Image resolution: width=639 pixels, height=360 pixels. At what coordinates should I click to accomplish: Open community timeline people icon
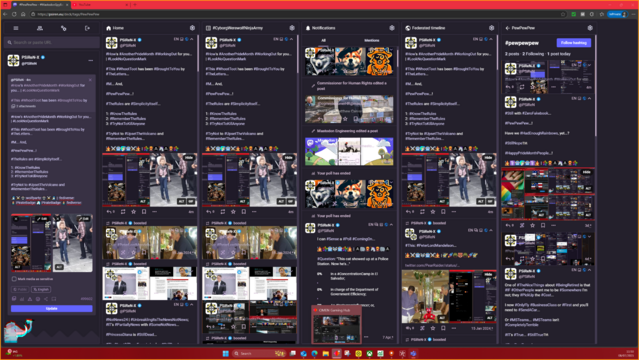[x=40, y=28]
